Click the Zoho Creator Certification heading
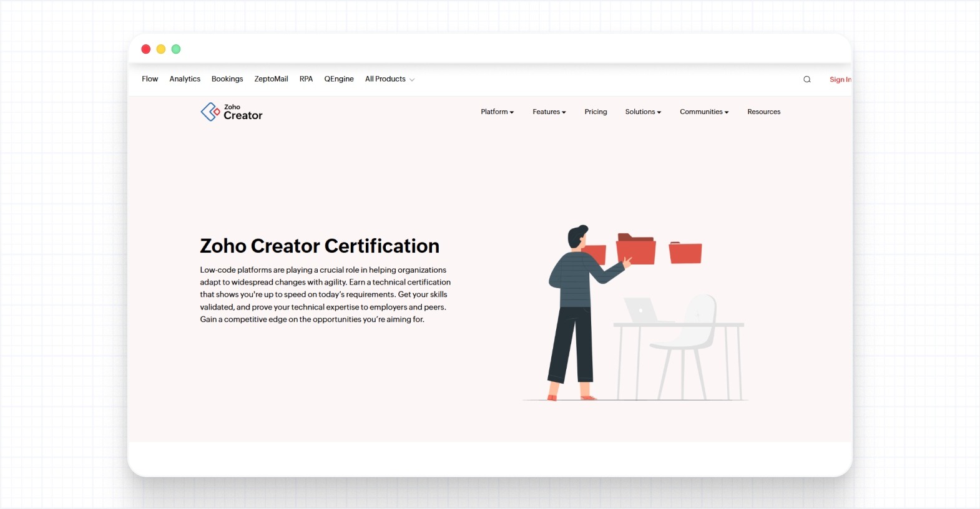The width and height of the screenshot is (980, 509). [x=320, y=246]
